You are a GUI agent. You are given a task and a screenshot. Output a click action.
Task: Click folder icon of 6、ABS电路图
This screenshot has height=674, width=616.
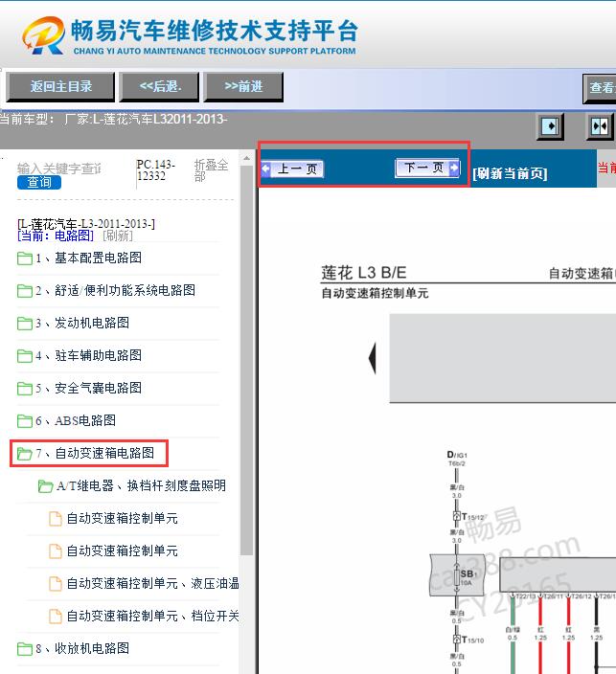[25, 421]
